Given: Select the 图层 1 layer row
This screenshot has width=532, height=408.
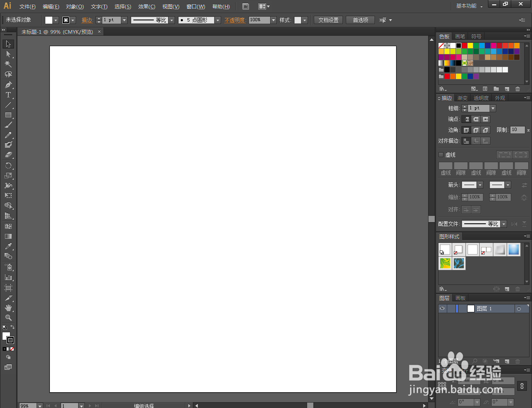Looking at the screenshot, I should click(x=484, y=309).
